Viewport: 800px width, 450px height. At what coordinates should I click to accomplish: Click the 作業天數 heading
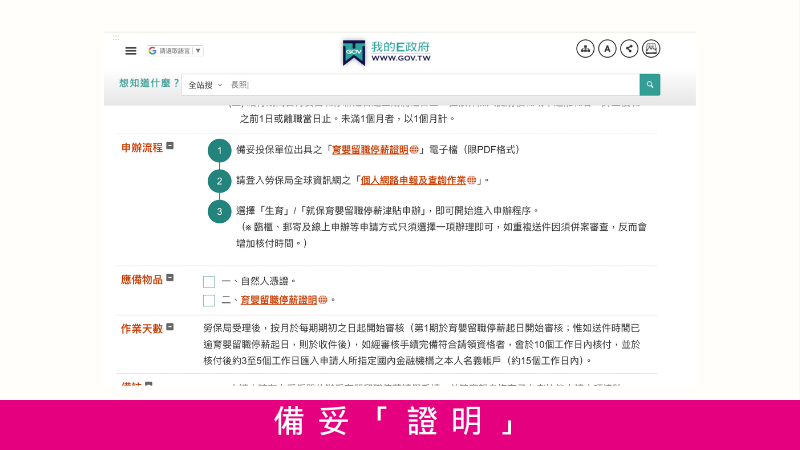[142, 329]
